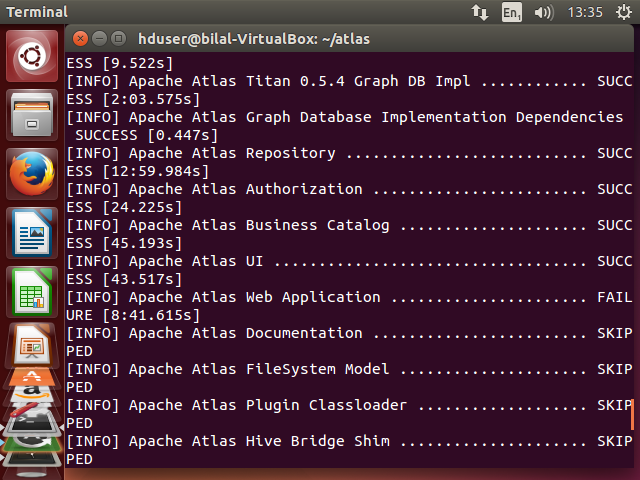The height and width of the screenshot is (480, 640).
Task: Close the terminal window
Action: [x=80, y=39]
